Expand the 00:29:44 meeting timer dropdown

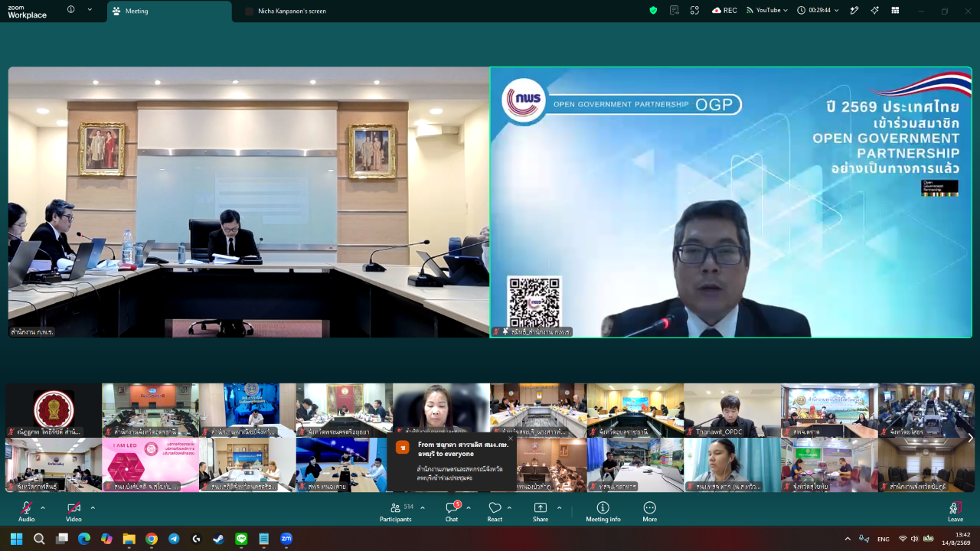tap(818, 10)
